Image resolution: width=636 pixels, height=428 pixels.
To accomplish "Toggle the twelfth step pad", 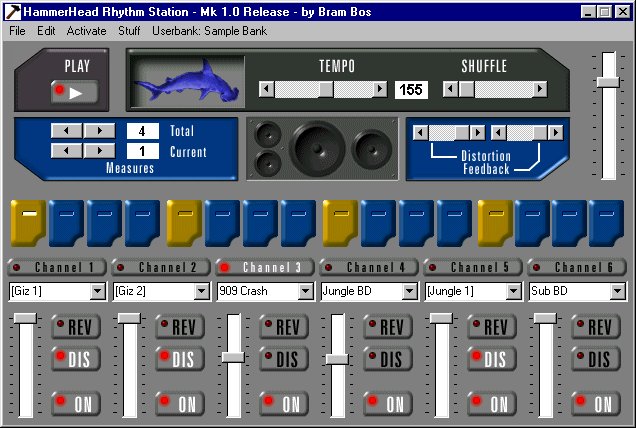I will [454, 223].
